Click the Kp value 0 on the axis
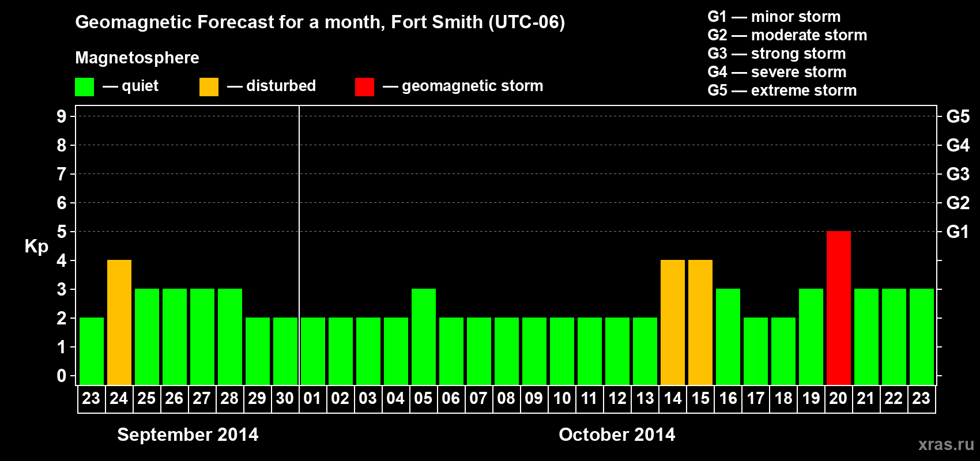The image size is (980, 461). 62,376
